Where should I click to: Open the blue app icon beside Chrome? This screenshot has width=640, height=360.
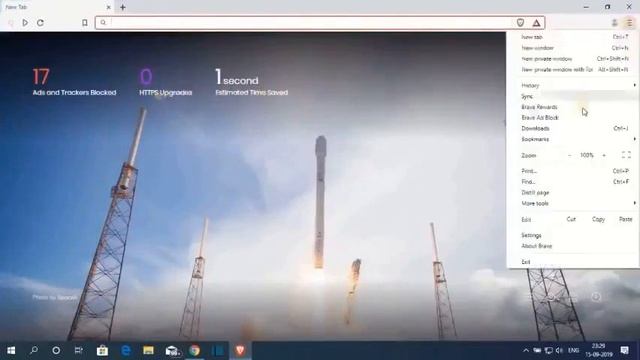tap(218, 350)
